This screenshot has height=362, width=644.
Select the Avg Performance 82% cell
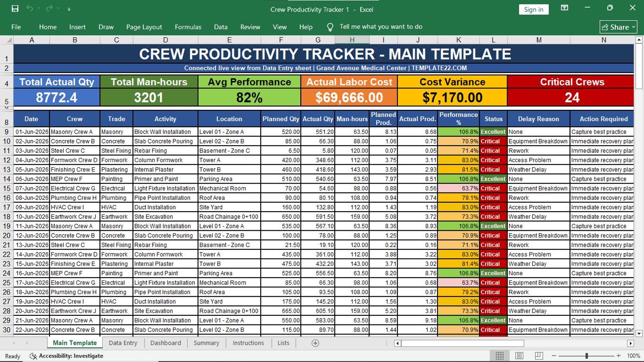tap(249, 98)
